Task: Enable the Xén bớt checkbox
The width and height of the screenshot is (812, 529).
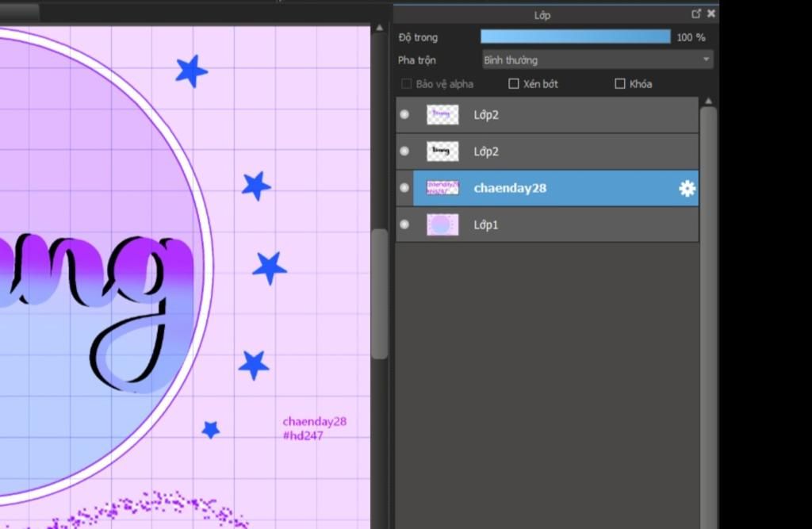Action: 513,84
